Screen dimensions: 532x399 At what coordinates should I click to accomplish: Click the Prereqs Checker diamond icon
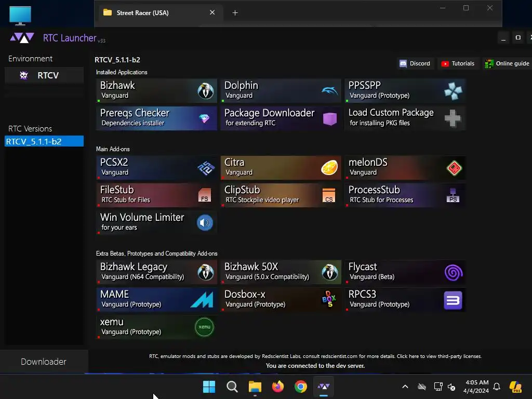coord(204,118)
